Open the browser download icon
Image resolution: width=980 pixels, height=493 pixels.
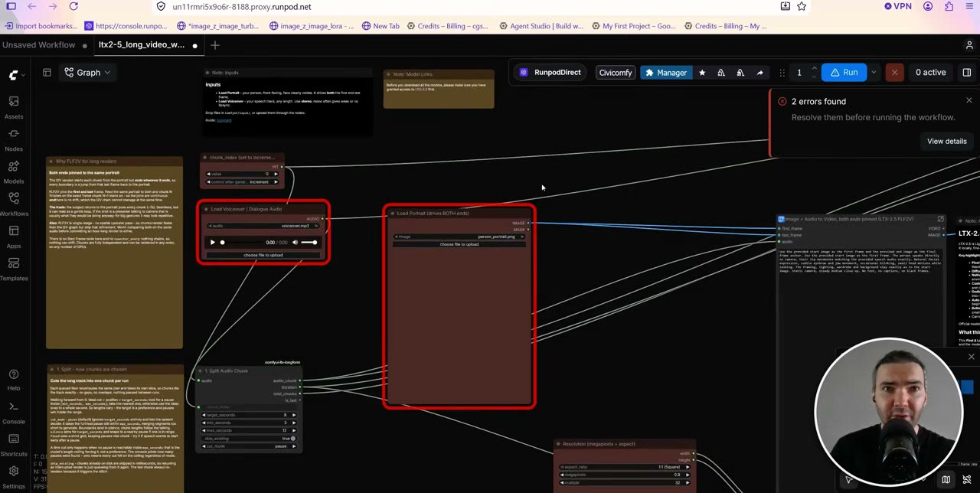pos(785,6)
